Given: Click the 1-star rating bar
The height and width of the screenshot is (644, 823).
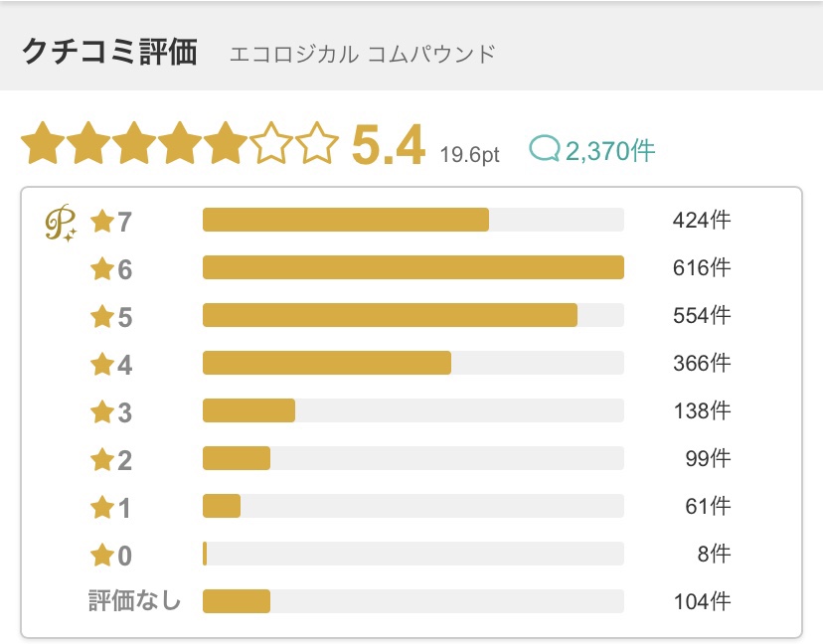Looking at the screenshot, I should tap(413, 506).
